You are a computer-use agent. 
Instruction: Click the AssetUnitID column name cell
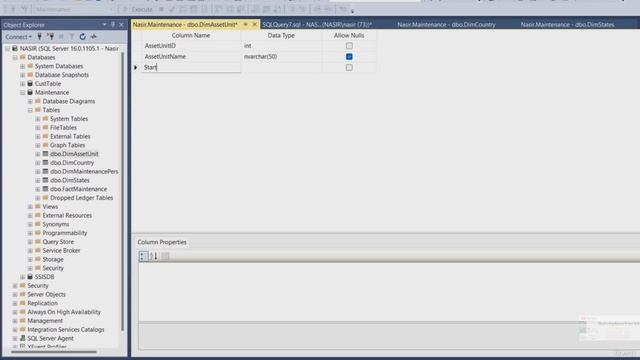[191, 46]
